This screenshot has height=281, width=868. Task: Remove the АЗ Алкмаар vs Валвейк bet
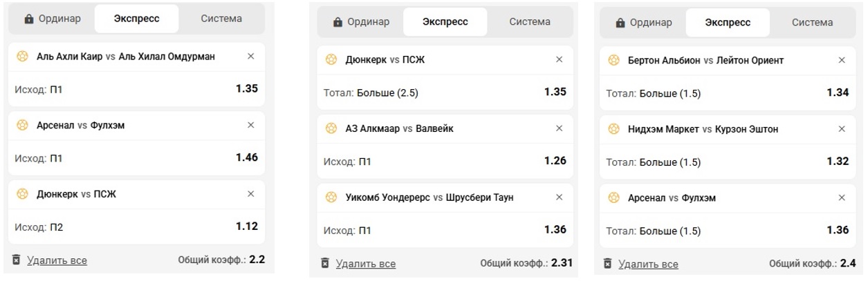tap(560, 128)
